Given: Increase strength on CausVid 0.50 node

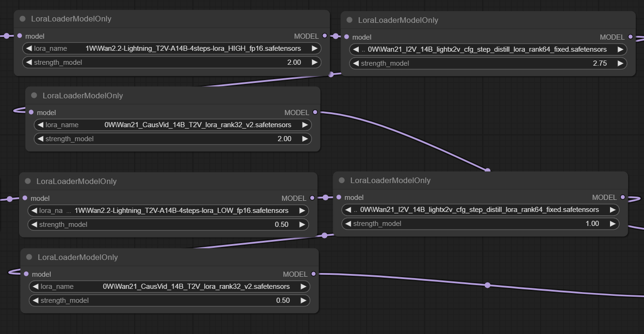Looking at the screenshot, I should point(303,300).
